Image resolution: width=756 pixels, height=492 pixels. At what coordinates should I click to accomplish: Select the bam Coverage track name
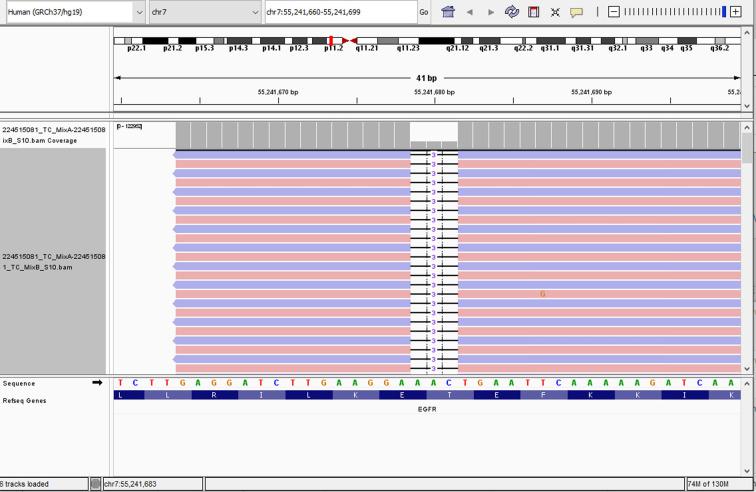click(x=53, y=135)
